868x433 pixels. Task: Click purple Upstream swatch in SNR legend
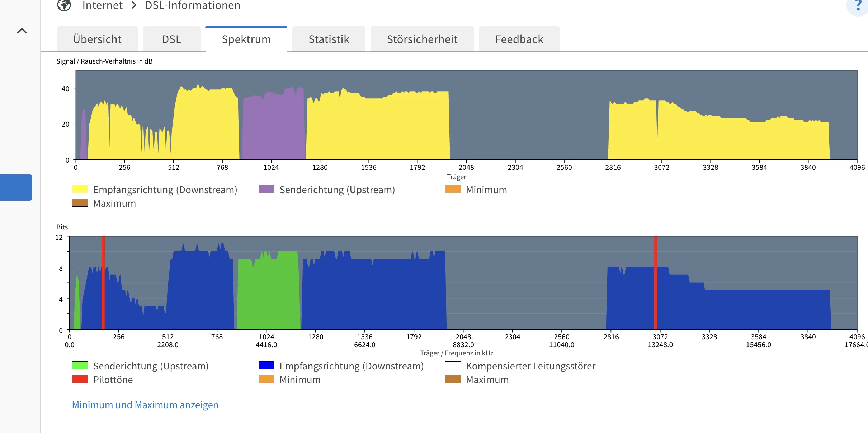[266, 189]
